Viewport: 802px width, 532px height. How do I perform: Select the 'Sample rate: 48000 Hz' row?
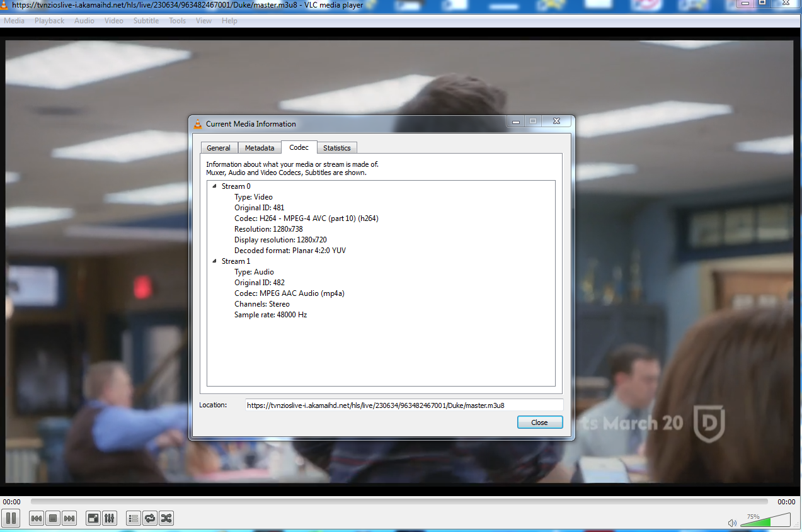pyautogui.click(x=270, y=315)
